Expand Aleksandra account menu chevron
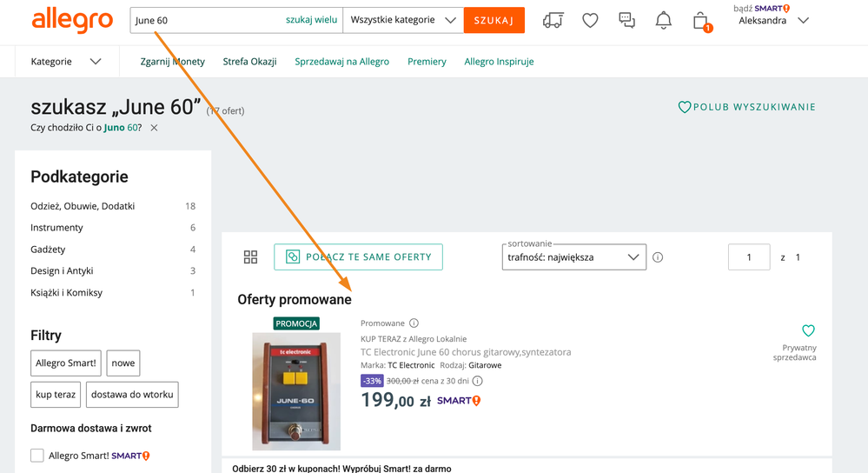The image size is (868, 473). 803,21
